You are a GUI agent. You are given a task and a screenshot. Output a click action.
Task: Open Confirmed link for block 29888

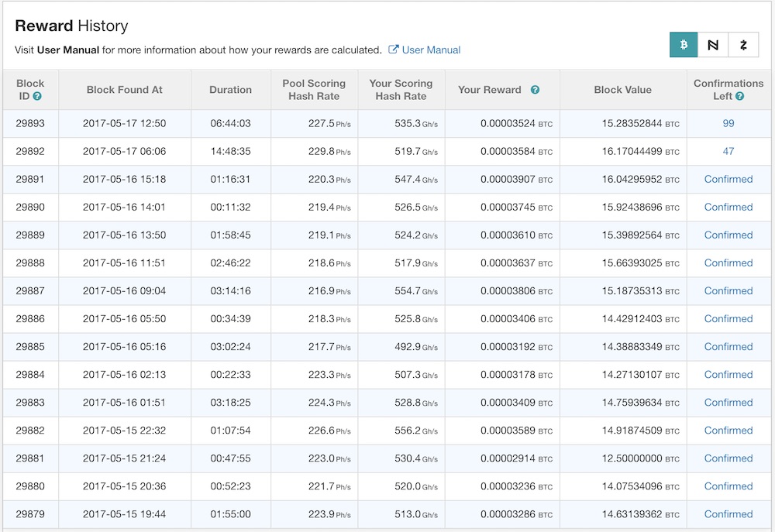coord(728,263)
